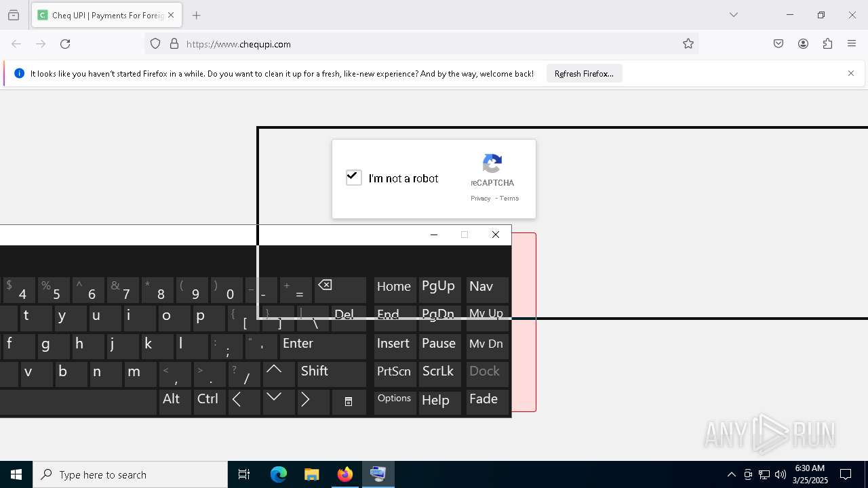Click the equals key on on-screen keyboard

click(296, 289)
